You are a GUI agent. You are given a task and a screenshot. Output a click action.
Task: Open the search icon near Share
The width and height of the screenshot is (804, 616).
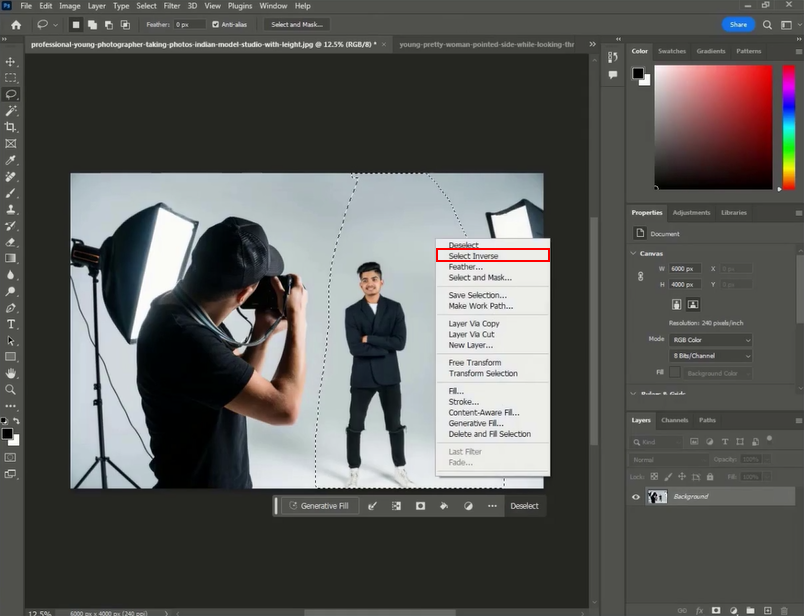767,25
